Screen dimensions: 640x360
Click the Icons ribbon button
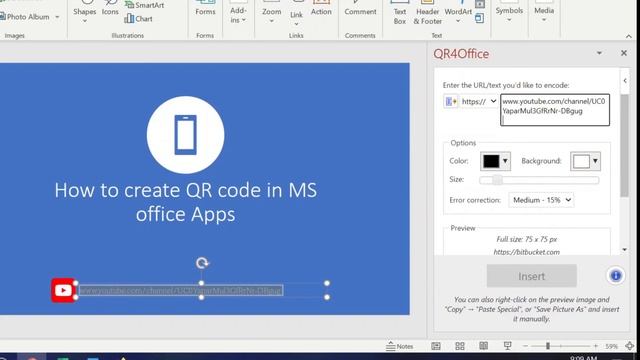point(110,11)
